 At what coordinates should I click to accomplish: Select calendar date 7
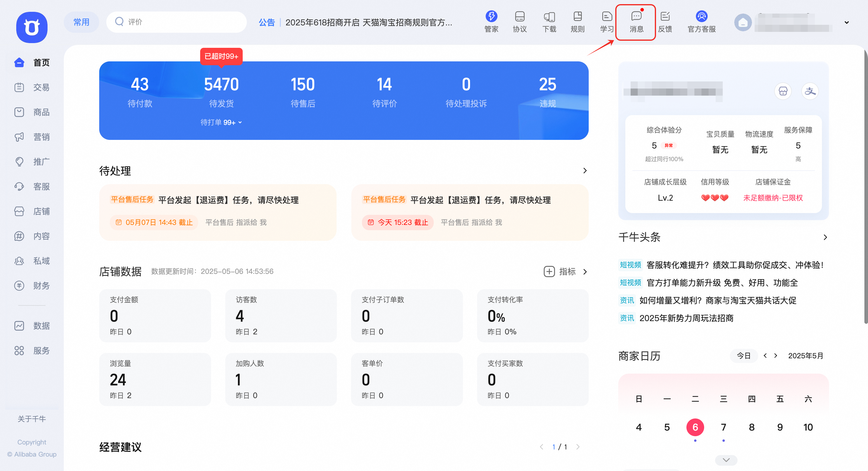pos(723,427)
